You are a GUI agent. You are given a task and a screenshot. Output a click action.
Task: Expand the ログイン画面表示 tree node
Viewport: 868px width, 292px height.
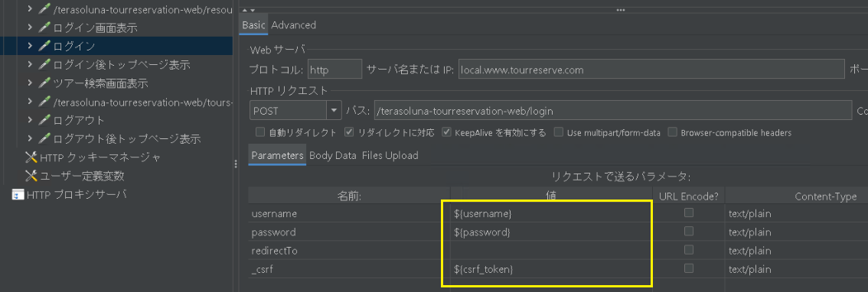pyautogui.click(x=31, y=28)
